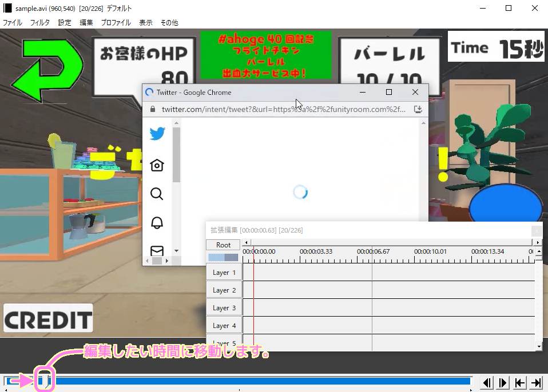This screenshot has height=392, width=548.
Task: Toggle Layer 2 in the timeline
Action: 224,290
